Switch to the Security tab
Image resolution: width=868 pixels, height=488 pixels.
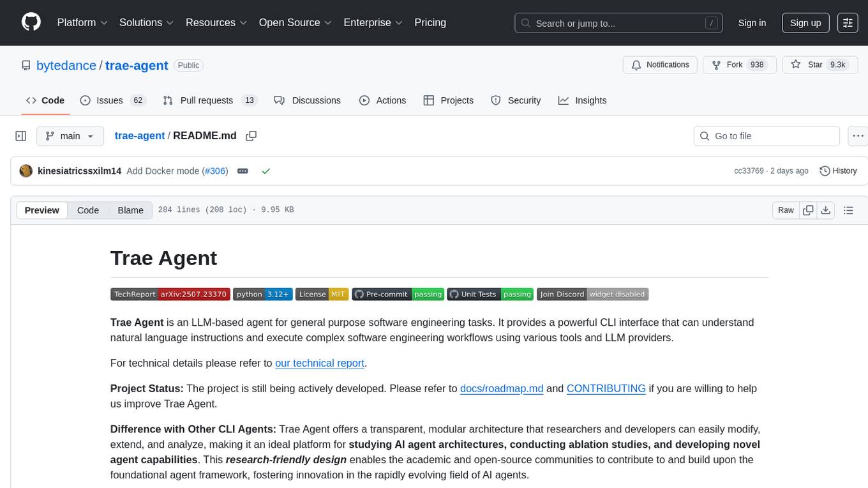[516, 100]
